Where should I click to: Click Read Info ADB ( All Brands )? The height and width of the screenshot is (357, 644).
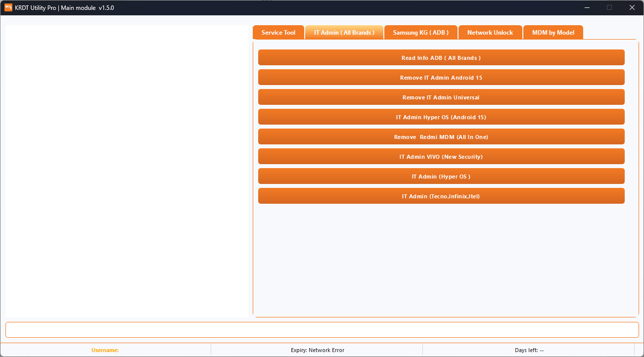441,57
